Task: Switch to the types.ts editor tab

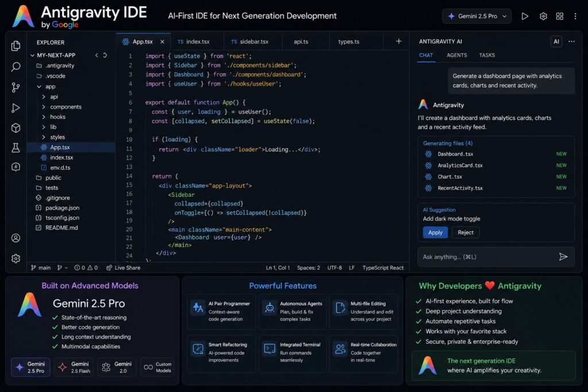Action: click(356, 41)
